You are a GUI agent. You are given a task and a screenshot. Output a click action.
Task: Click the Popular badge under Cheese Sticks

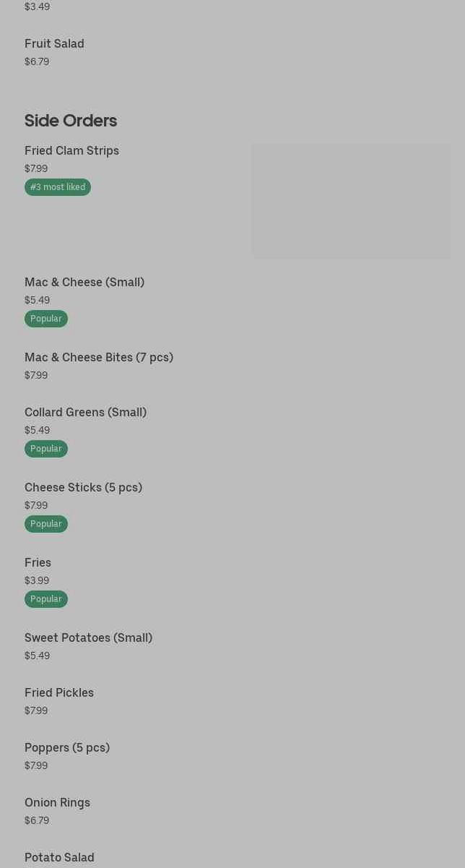point(46,524)
